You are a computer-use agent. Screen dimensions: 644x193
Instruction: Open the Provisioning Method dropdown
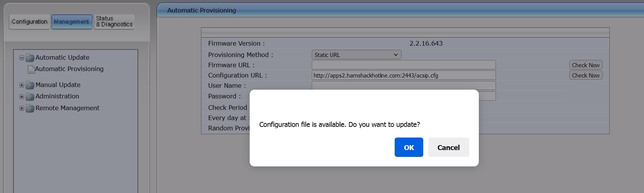356,55
